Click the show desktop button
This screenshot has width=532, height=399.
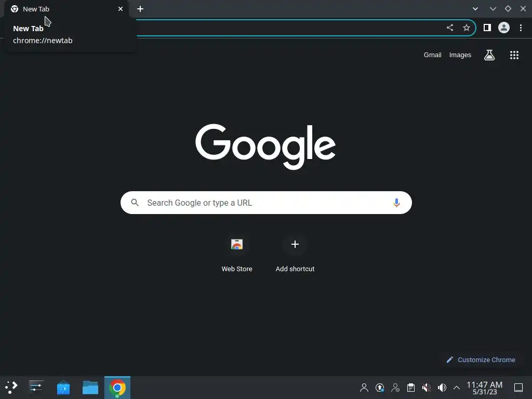pyautogui.click(x=518, y=388)
